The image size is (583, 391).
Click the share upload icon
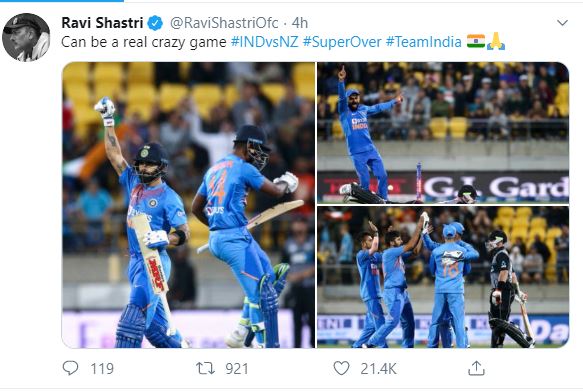click(476, 368)
